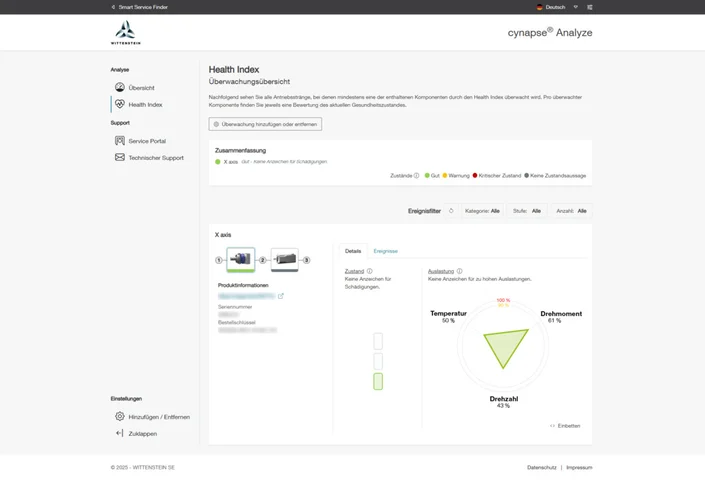Click Überwachung hinzufügen oder entfernen button
705x480 pixels.
(x=265, y=124)
